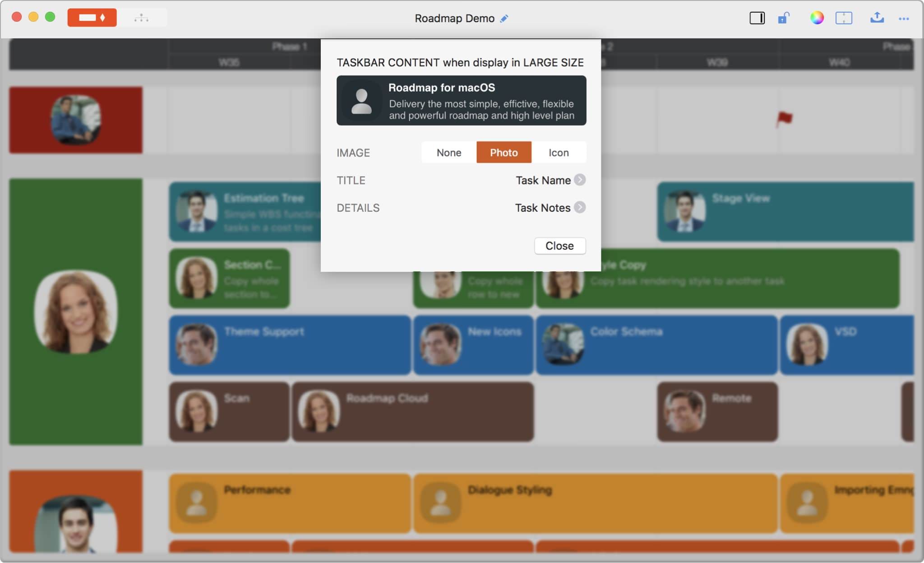Choose Icon for taskbar image

[x=559, y=153]
